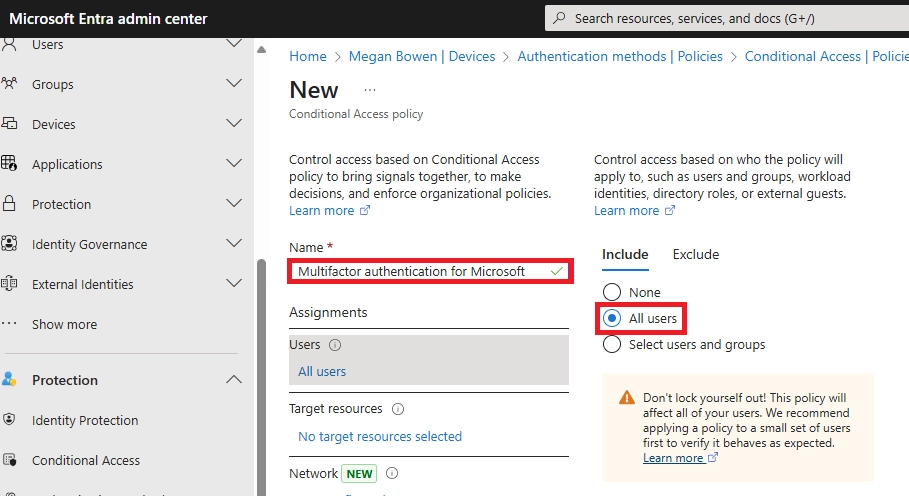Open Conditional Access in sidebar
Image resolution: width=909 pixels, height=496 pixels.
(86, 460)
